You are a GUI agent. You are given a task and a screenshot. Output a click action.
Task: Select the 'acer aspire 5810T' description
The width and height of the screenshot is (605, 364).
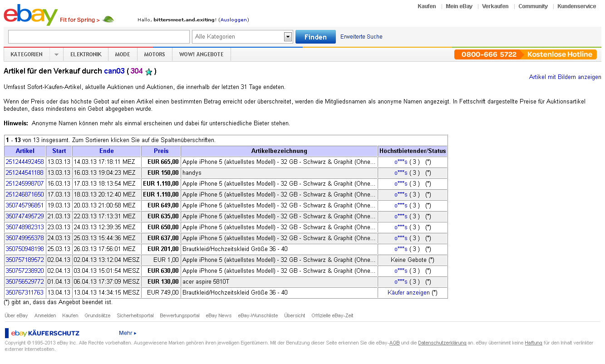206,282
